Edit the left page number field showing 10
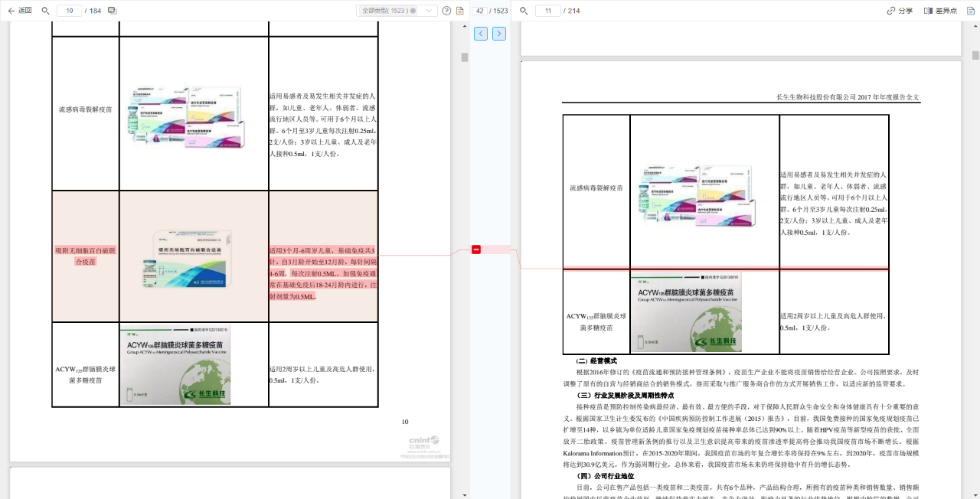The width and height of the screenshot is (980, 499). [70, 11]
